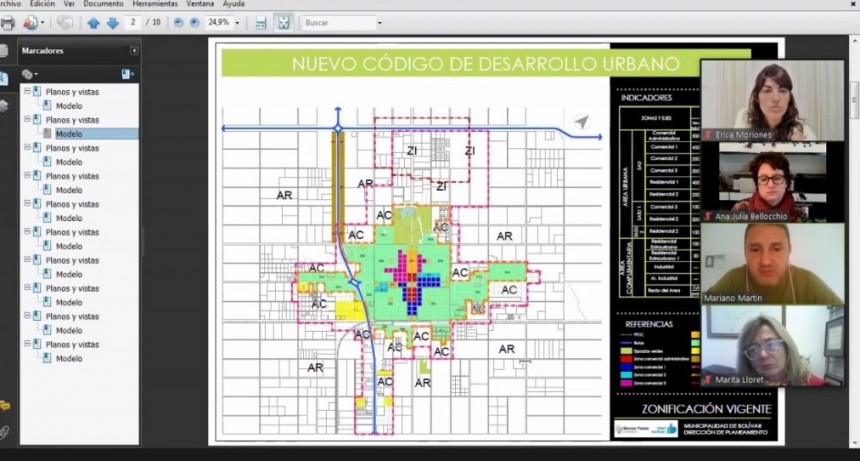Click the Print icon in toolbar
This screenshot has height=461, width=860.
pyautogui.click(x=7, y=23)
